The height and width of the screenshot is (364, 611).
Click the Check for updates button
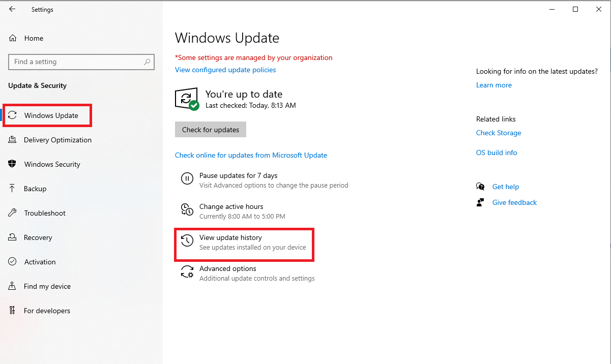click(x=211, y=130)
